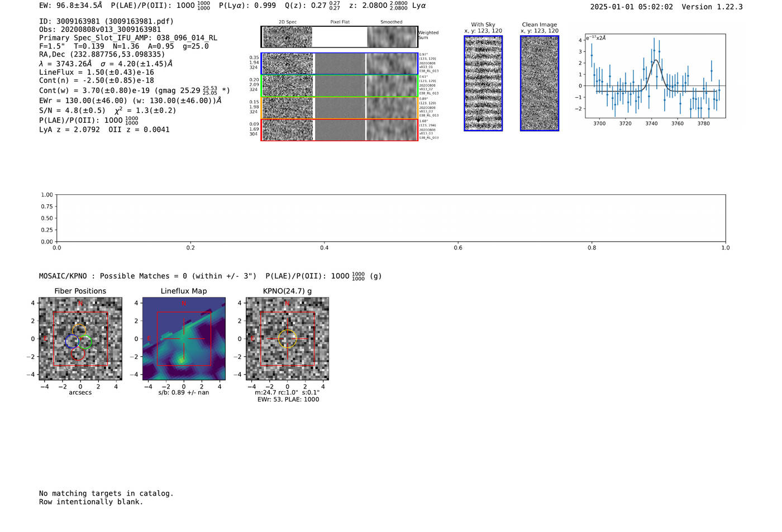
Task: Open the green-bordered fiber 2D spectrum row
Action: 340,85
